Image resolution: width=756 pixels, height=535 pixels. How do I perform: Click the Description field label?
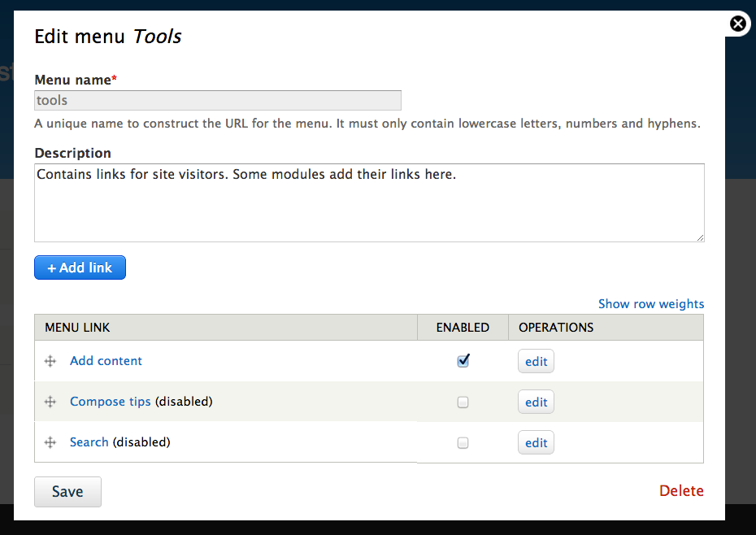point(73,153)
